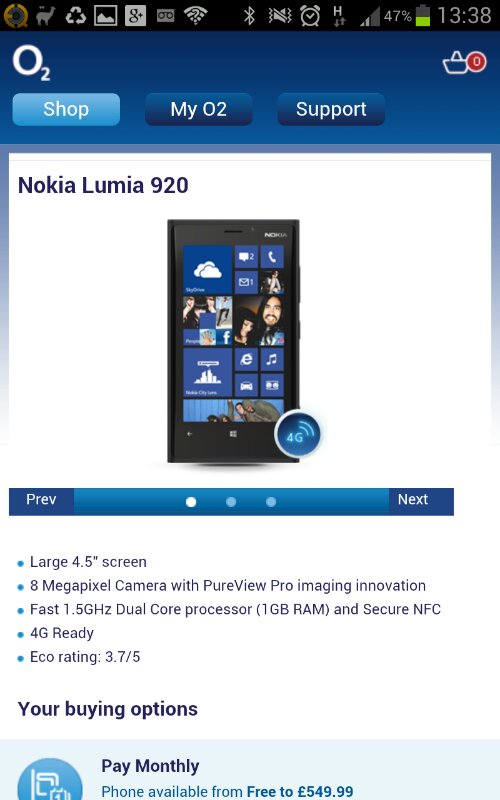Screen dimensions: 500x800
Task: Select the second carousel dot
Action: (231, 502)
